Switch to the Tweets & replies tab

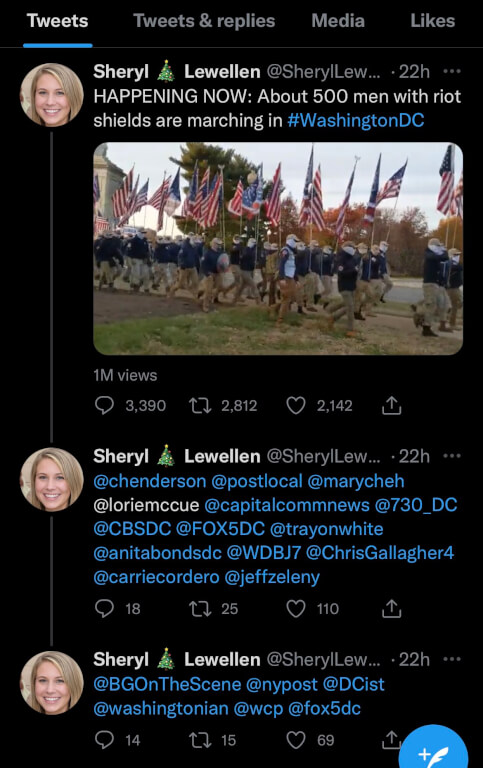pyautogui.click(x=204, y=21)
